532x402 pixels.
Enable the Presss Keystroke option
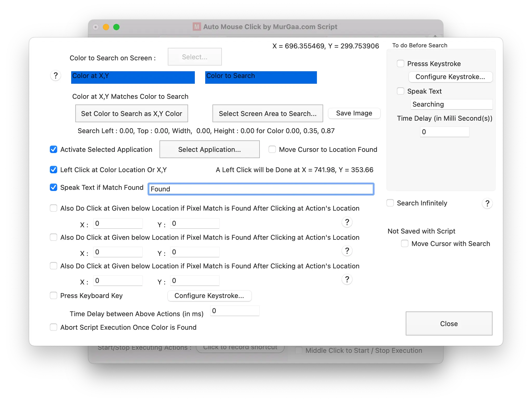point(401,63)
